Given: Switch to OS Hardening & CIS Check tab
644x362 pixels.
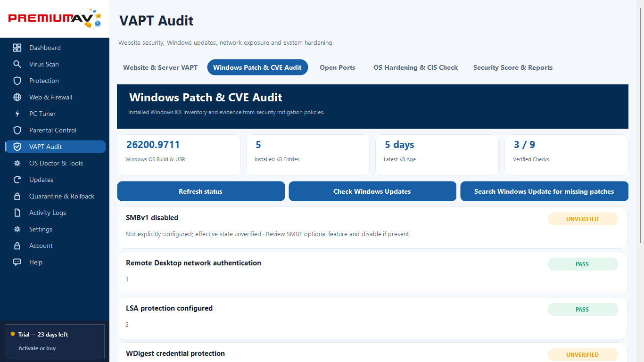Looking at the screenshot, I should tap(415, 67).
